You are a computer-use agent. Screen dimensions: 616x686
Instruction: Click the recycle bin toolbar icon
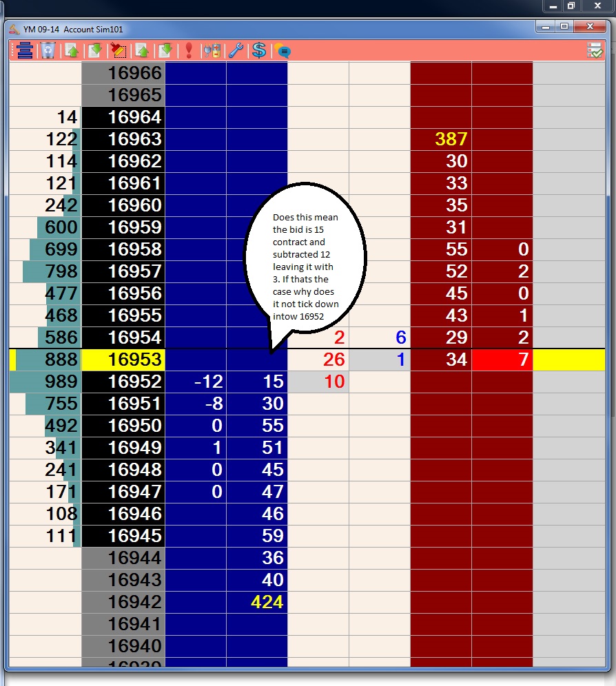[x=48, y=51]
